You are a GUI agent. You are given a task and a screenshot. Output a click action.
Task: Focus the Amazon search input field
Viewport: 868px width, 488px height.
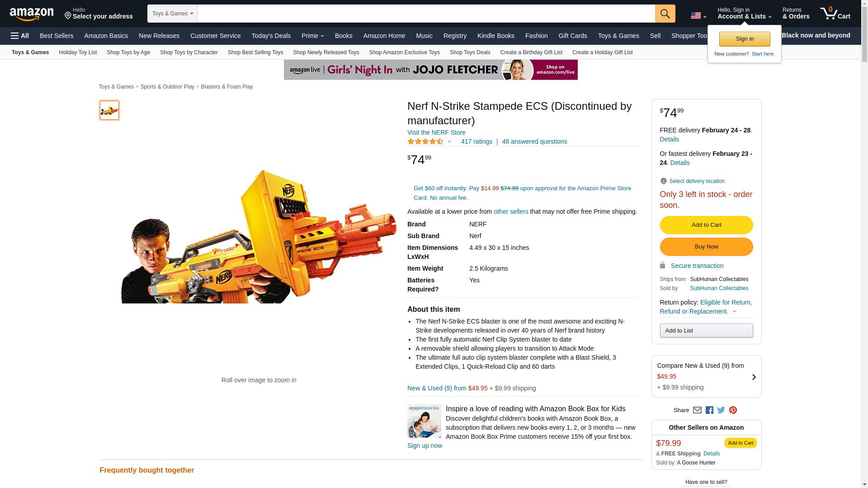click(x=426, y=14)
